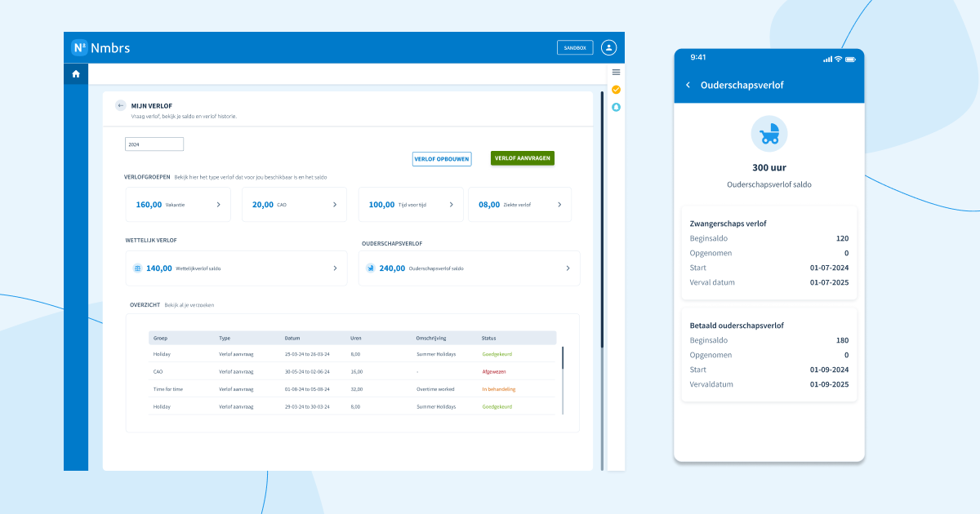Open the hamburger menu on right rail
980x514 pixels.
616,73
